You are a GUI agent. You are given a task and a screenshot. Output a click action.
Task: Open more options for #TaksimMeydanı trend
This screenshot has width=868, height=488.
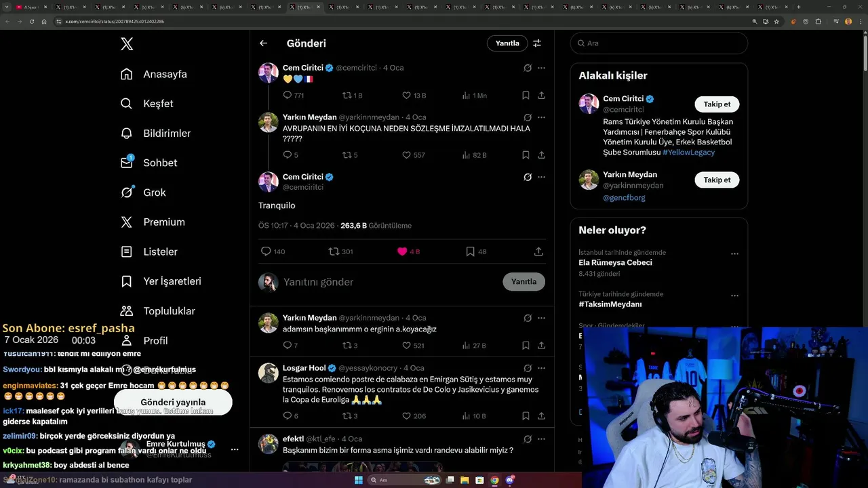click(x=734, y=296)
